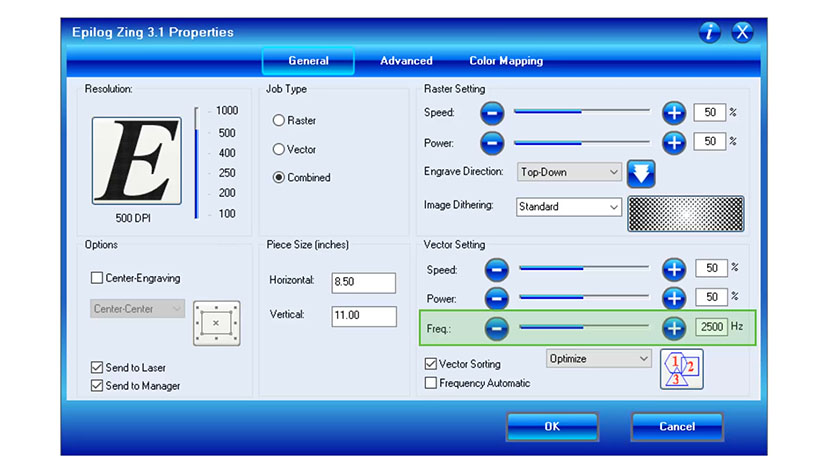Click the info icon in title bar
The height and width of the screenshot is (473, 830).
(x=710, y=32)
